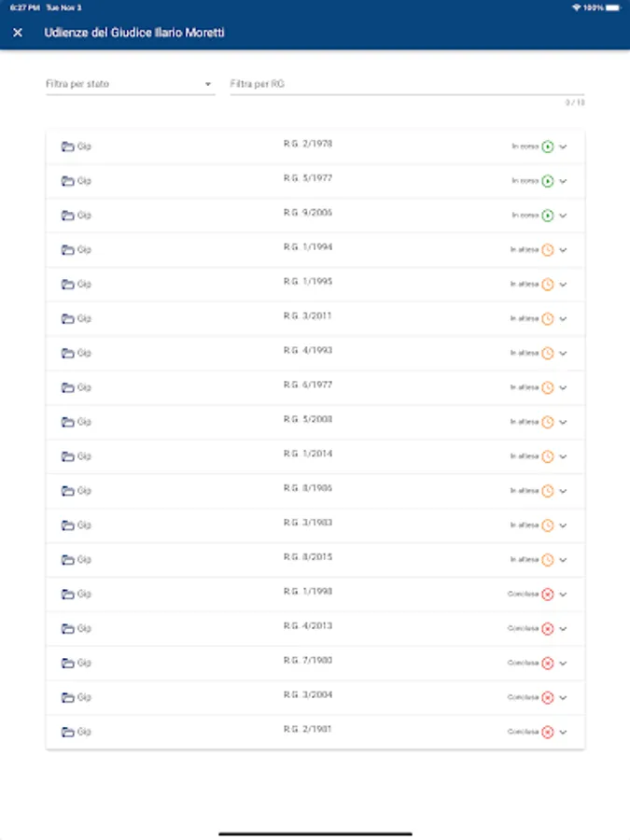
Task: Open the R.G. 5/2008 list item
Action: [315, 422]
